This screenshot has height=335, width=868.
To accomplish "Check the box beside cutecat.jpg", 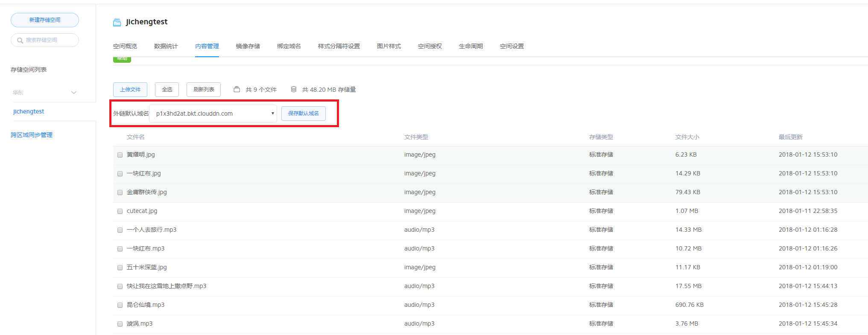I will (120, 211).
